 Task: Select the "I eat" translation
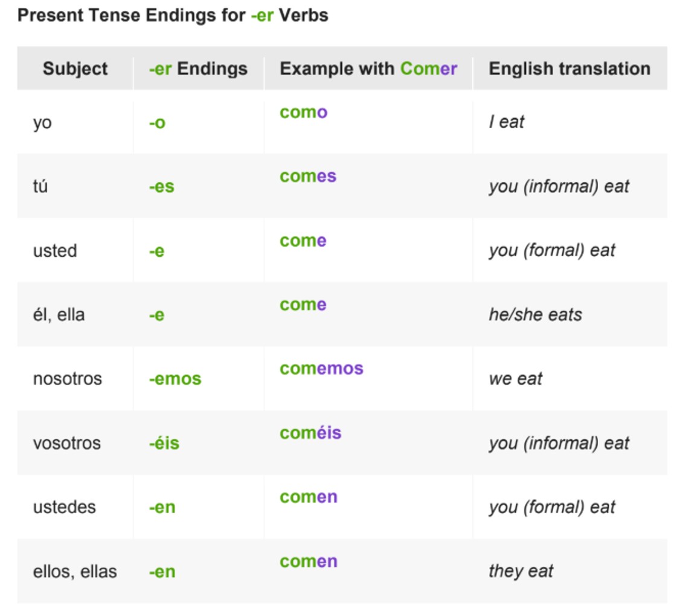click(506, 122)
